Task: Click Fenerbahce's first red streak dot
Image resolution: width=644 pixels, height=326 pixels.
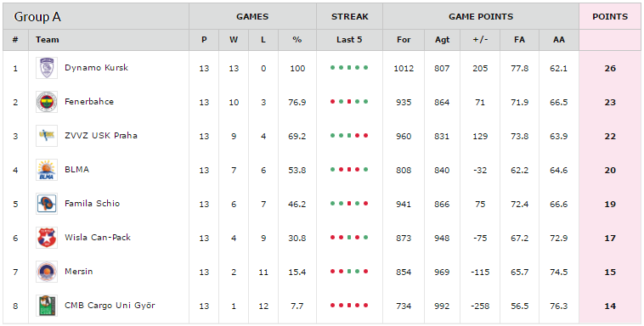Action: (333, 102)
